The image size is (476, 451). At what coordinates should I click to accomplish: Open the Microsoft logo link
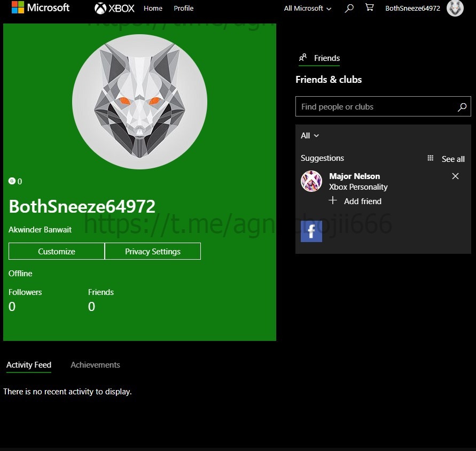coord(41,7)
